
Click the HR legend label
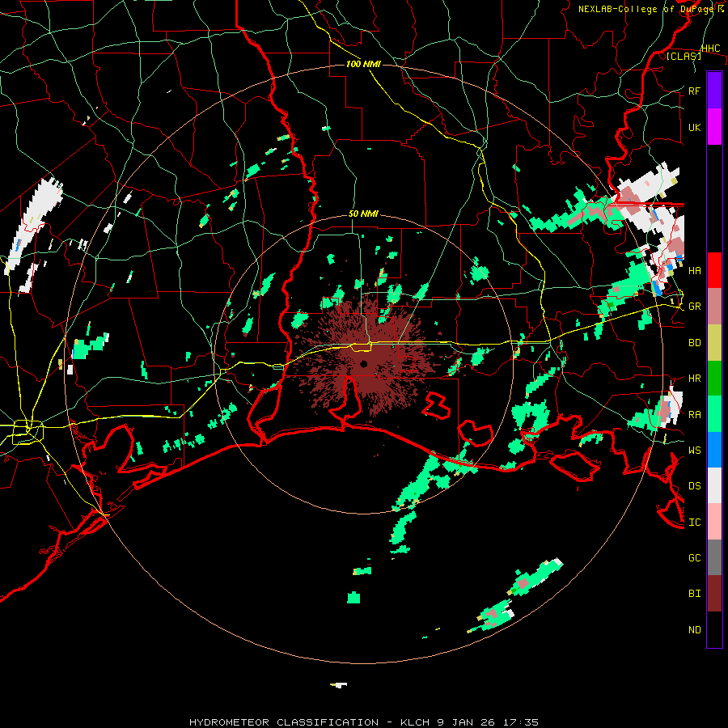tap(694, 379)
